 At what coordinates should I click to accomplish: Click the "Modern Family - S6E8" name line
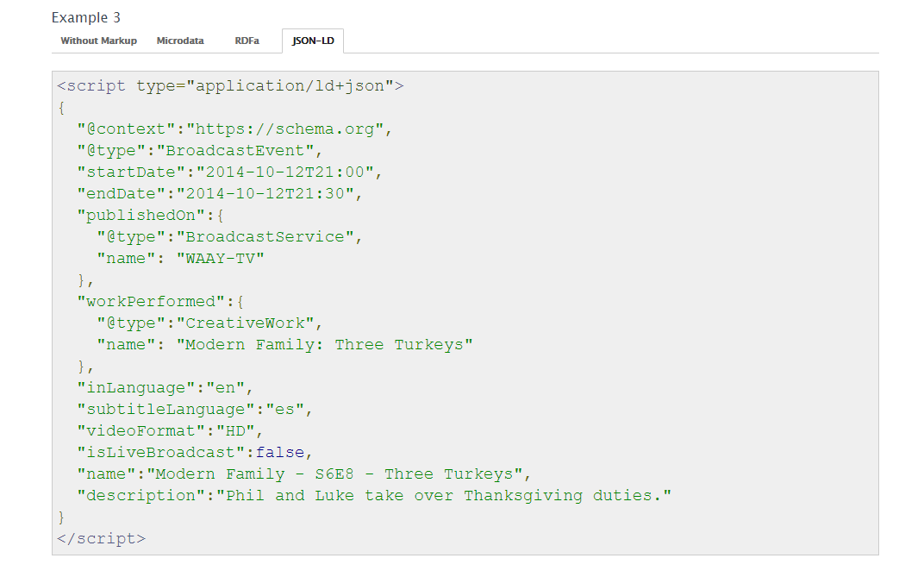304,474
